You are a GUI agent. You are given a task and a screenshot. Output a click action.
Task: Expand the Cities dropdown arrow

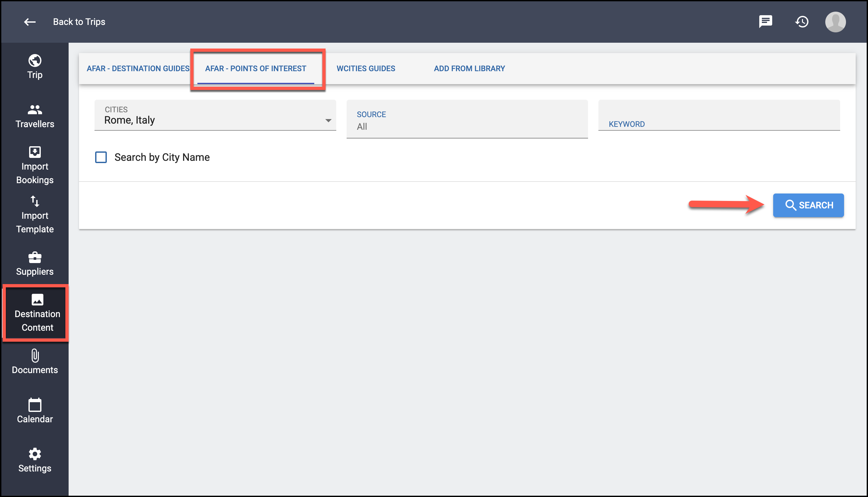(x=328, y=120)
